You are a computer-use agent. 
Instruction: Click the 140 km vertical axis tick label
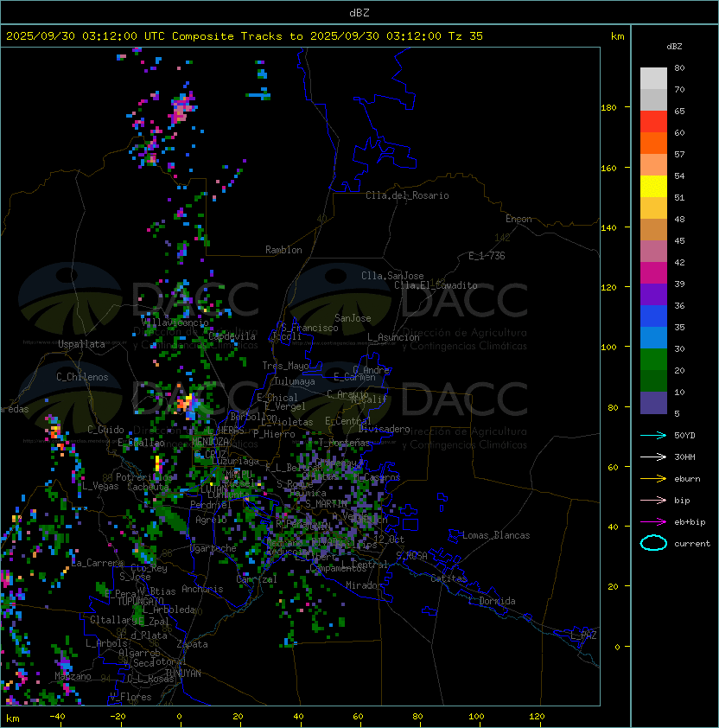[608, 227]
